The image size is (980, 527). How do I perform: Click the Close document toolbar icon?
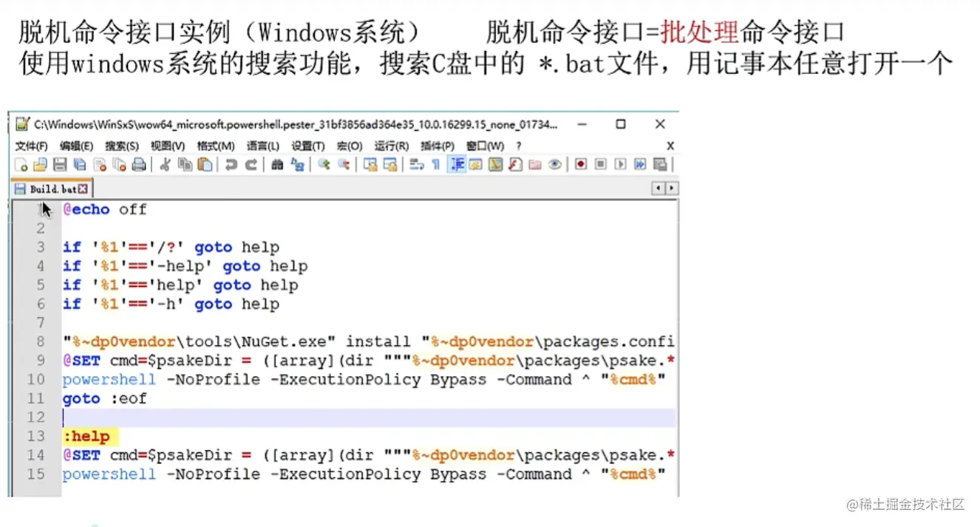click(x=99, y=165)
